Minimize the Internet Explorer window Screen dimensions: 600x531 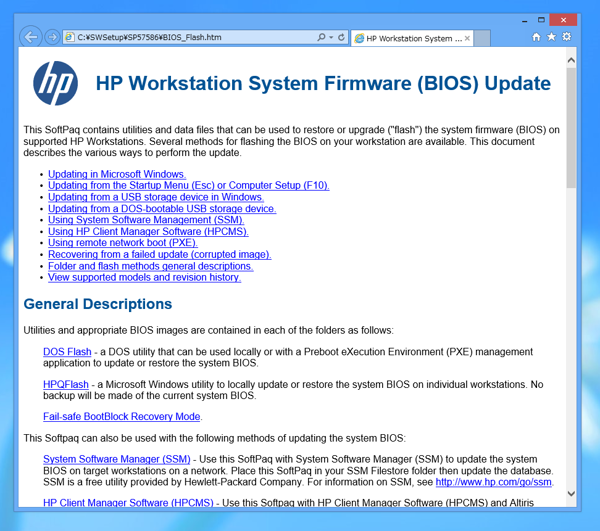click(x=525, y=20)
